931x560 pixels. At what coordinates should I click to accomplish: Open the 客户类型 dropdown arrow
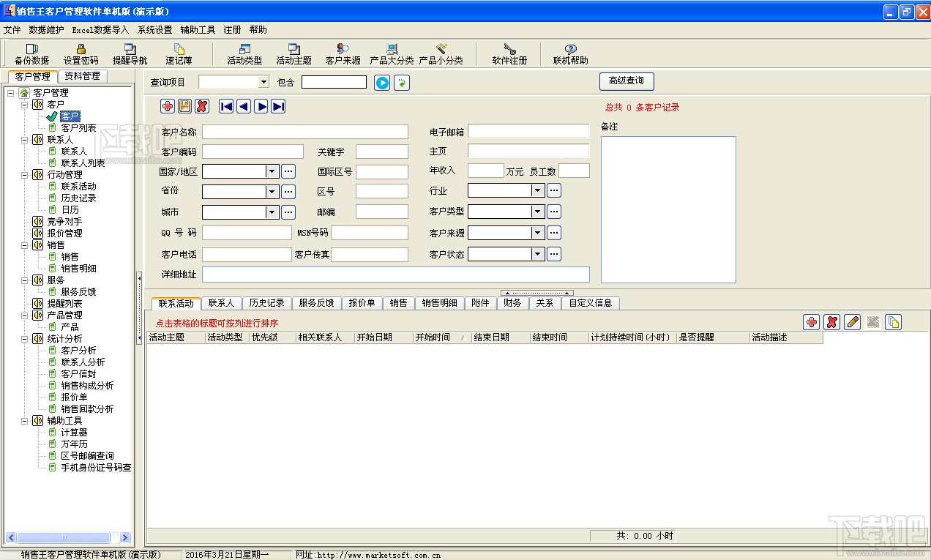[x=537, y=212]
